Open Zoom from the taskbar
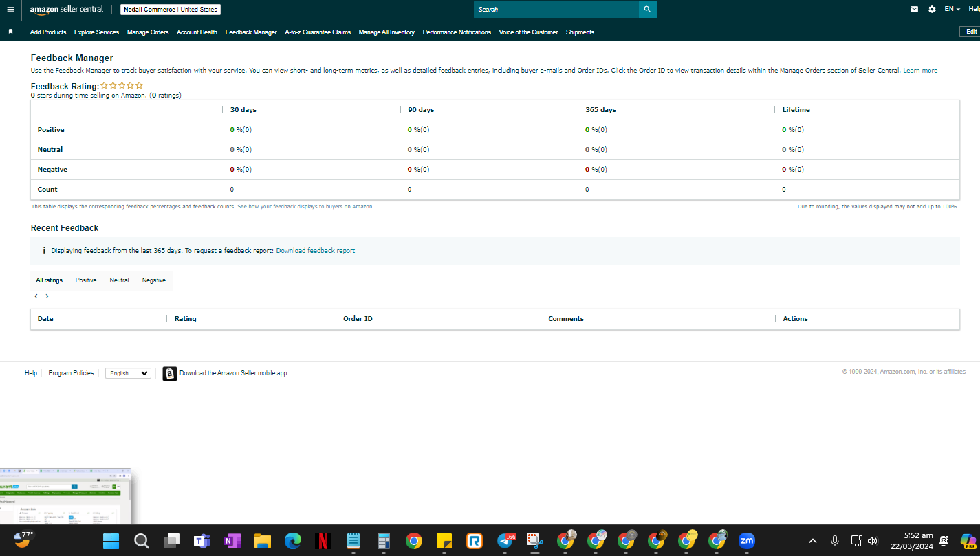Viewport: 980px width, 556px height. 746,541
